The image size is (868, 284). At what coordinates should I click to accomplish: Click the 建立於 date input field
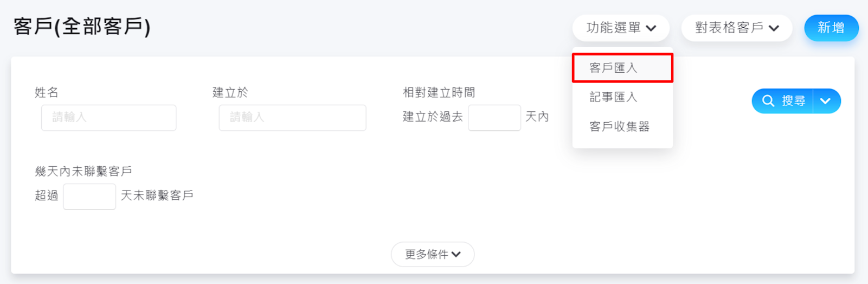point(292,118)
